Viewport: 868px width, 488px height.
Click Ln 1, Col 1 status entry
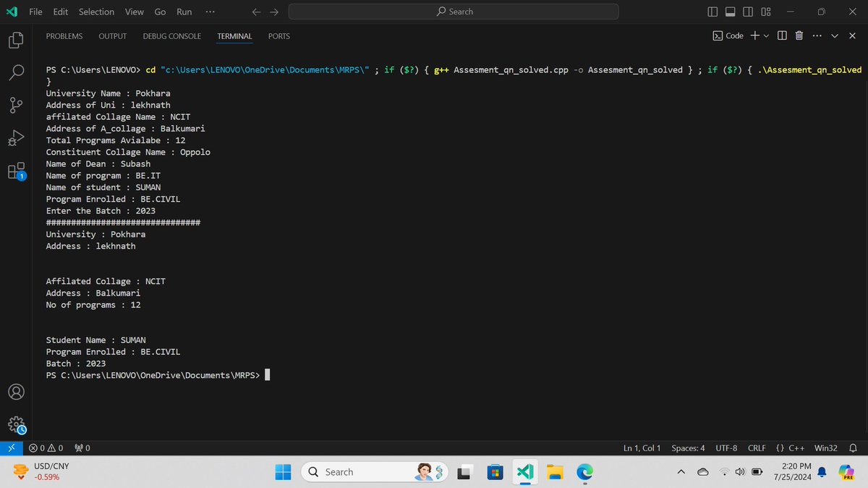(642, 448)
